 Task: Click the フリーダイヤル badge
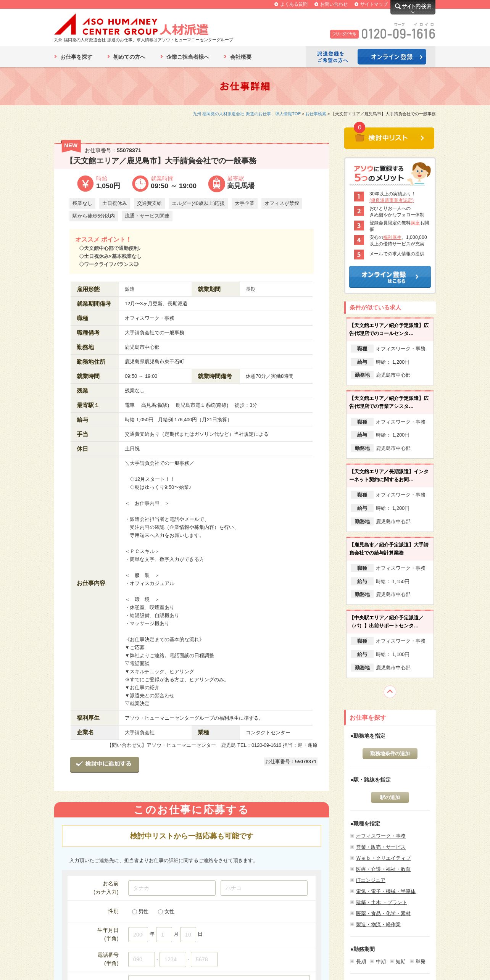(x=344, y=34)
